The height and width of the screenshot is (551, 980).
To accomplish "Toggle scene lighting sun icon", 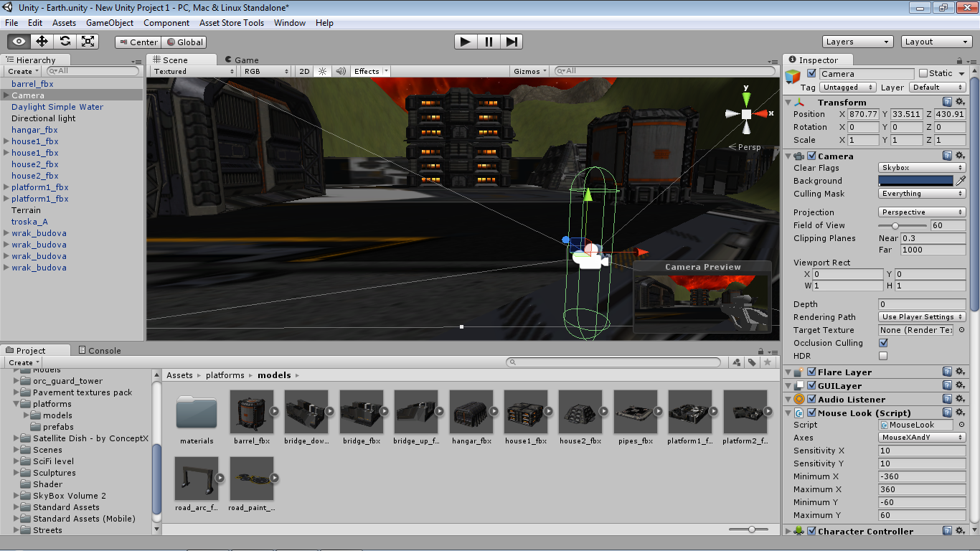I will [x=323, y=71].
